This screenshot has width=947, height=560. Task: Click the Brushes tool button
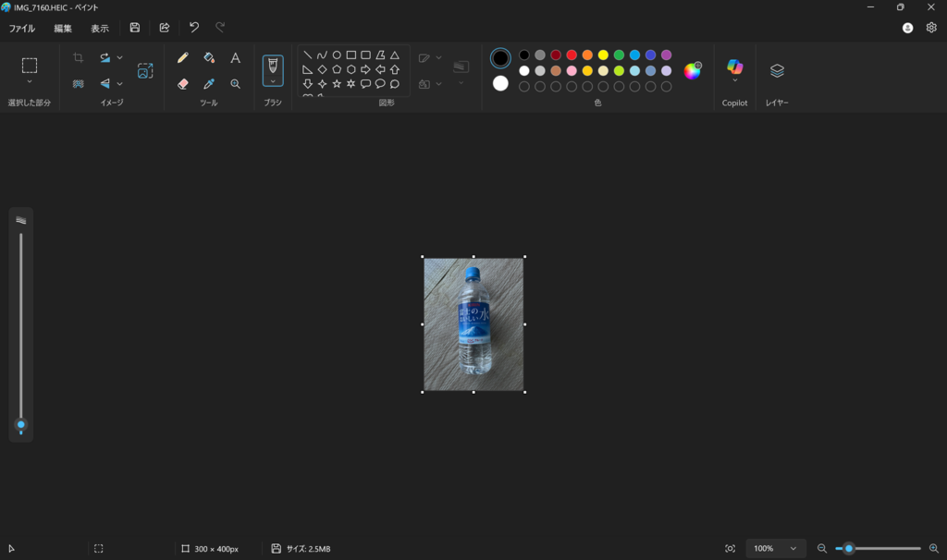pyautogui.click(x=273, y=66)
